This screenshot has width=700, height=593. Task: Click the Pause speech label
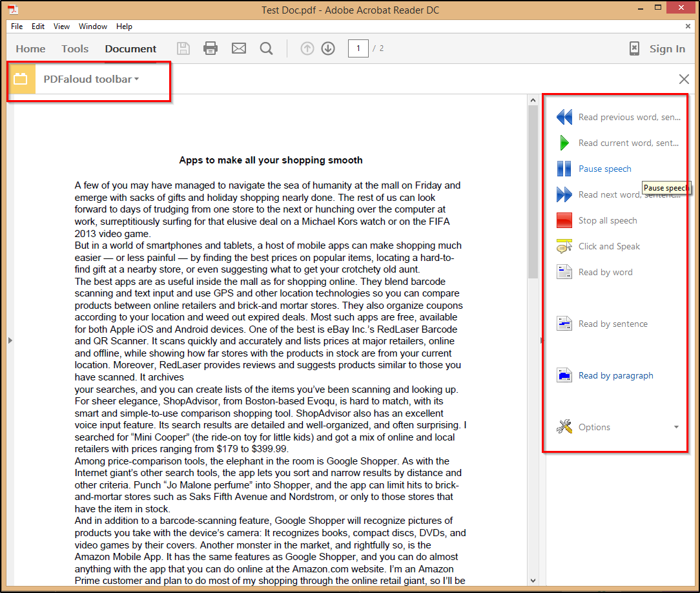point(605,169)
